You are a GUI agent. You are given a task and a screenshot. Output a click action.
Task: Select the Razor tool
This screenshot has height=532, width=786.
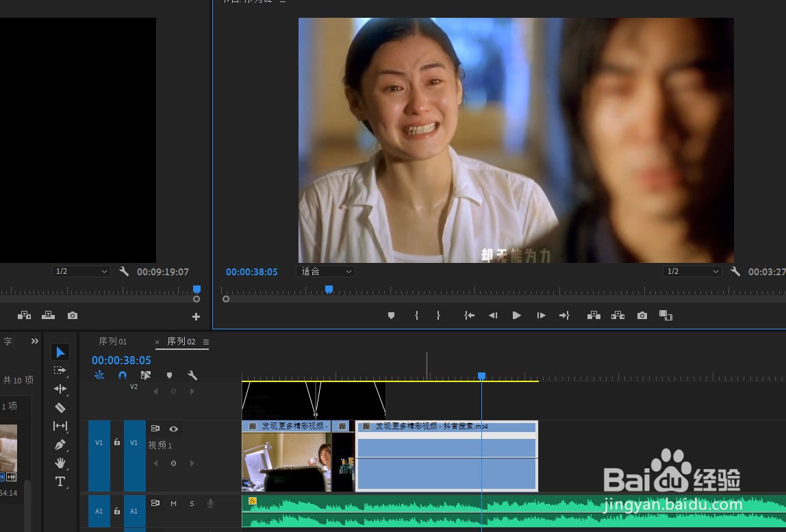pos(60,407)
